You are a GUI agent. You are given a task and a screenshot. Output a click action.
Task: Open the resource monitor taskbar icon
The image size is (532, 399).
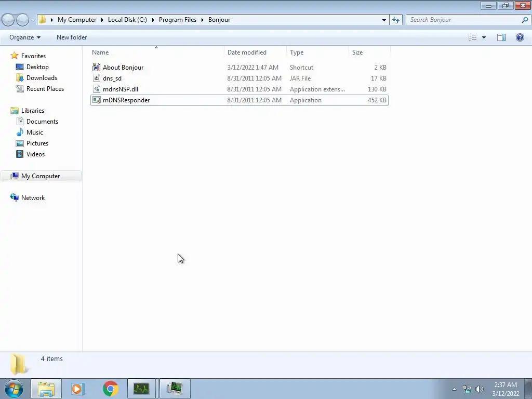tap(141, 389)
